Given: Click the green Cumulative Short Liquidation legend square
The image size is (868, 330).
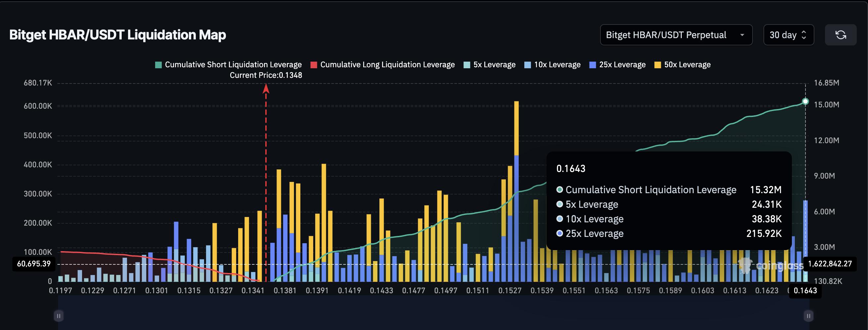Looking at the screenshot, I should 158,65.
